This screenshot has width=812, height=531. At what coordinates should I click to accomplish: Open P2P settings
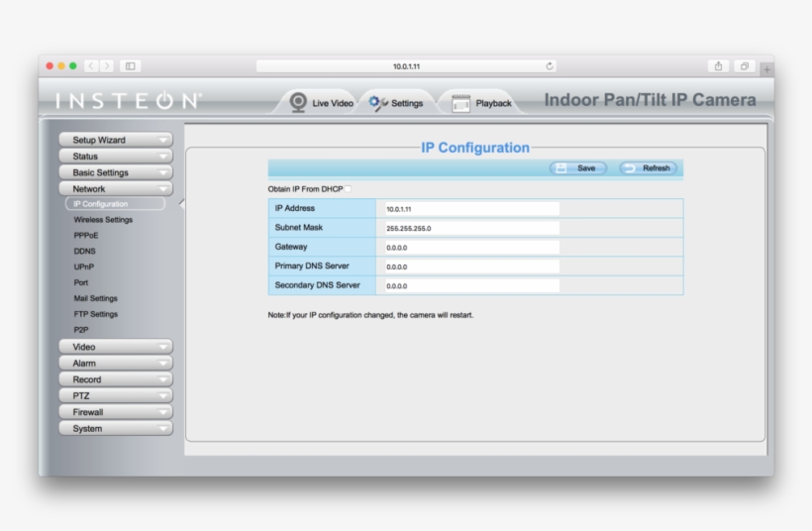pos(81,330)
